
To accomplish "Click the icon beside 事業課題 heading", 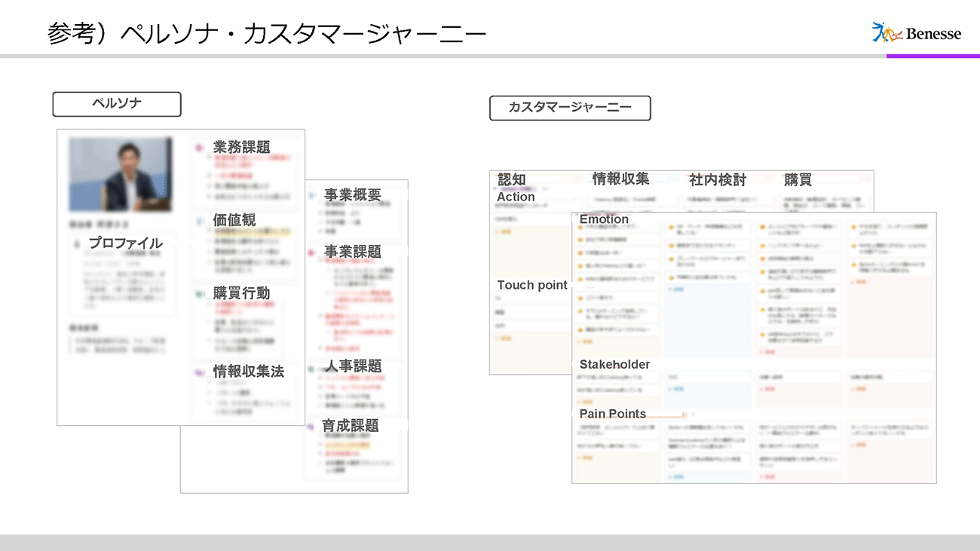I will 312,253.
